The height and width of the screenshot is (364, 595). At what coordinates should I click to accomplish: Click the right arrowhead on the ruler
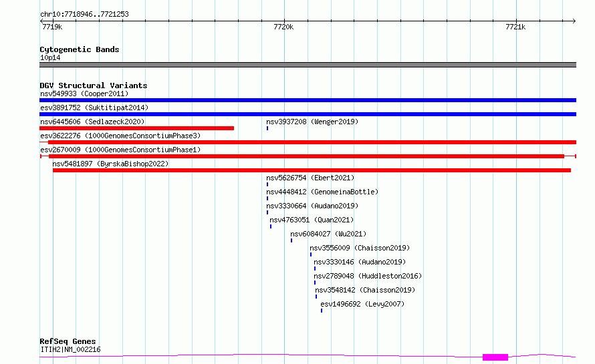coord(574,21)
